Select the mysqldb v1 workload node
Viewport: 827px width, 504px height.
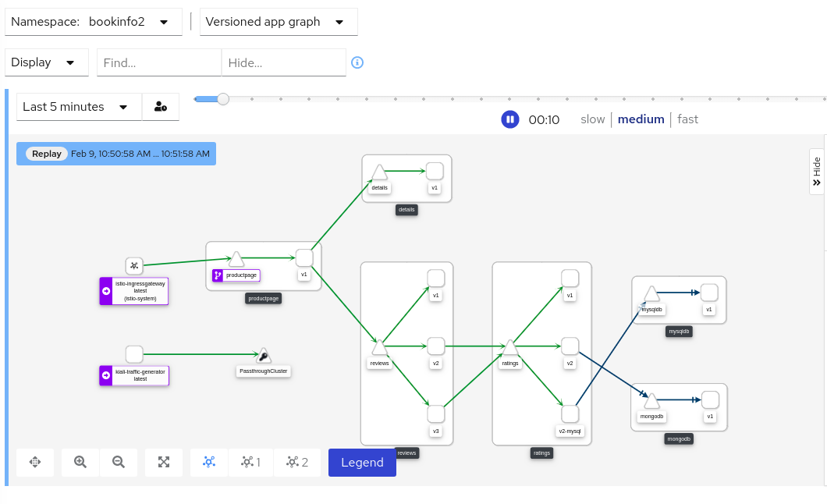(x=709, y=293)
